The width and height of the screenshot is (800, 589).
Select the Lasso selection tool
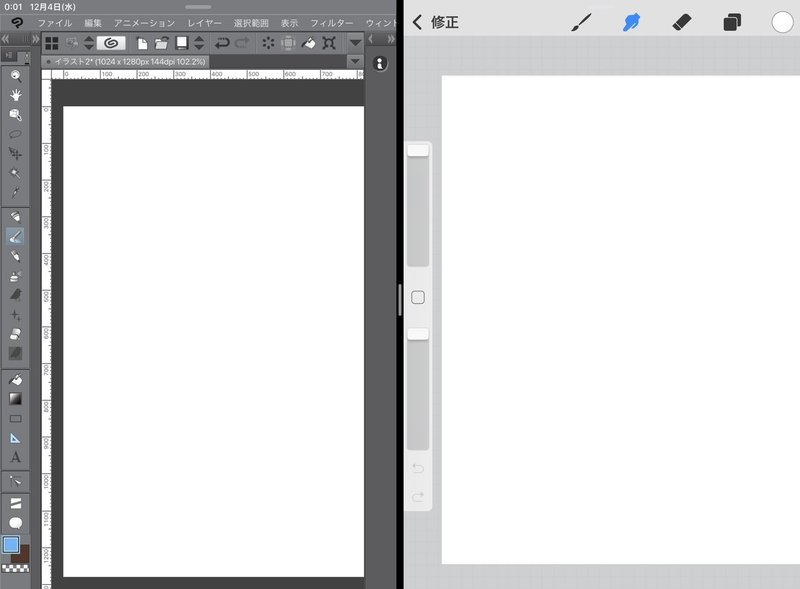point(15,134)
